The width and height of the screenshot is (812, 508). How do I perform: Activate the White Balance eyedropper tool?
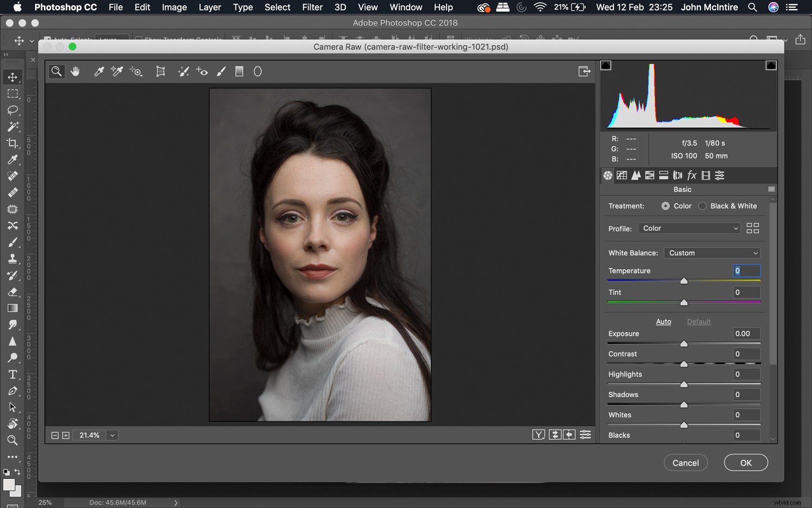pos(99,71)
